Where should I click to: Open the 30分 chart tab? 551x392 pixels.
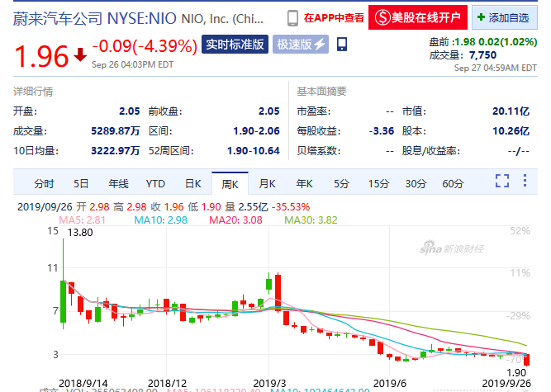pos(416,183)
